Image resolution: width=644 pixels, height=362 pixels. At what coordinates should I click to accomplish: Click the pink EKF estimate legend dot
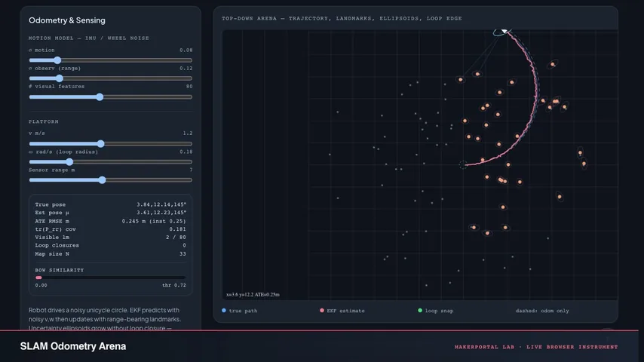click(321, 311)
